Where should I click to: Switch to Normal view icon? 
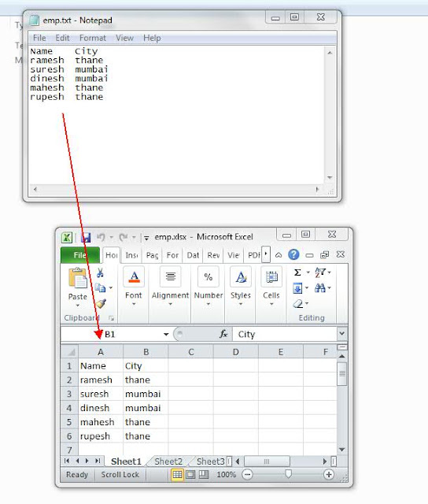coord(177,474)
